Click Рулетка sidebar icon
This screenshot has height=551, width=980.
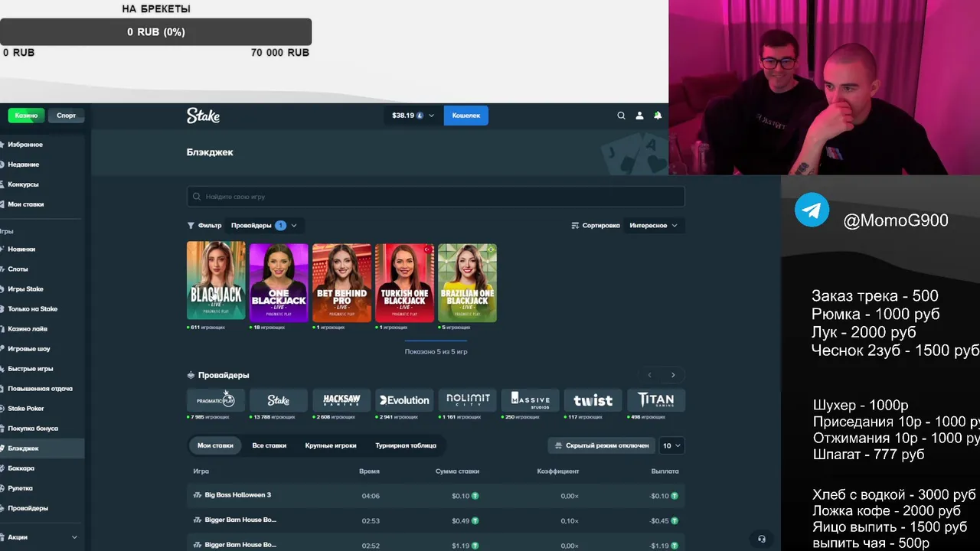2,488
